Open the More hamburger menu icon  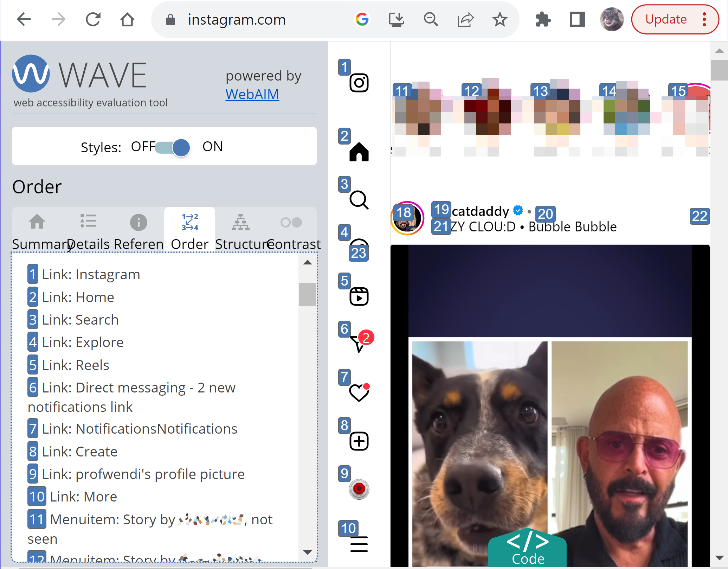(x=359, y=544)
